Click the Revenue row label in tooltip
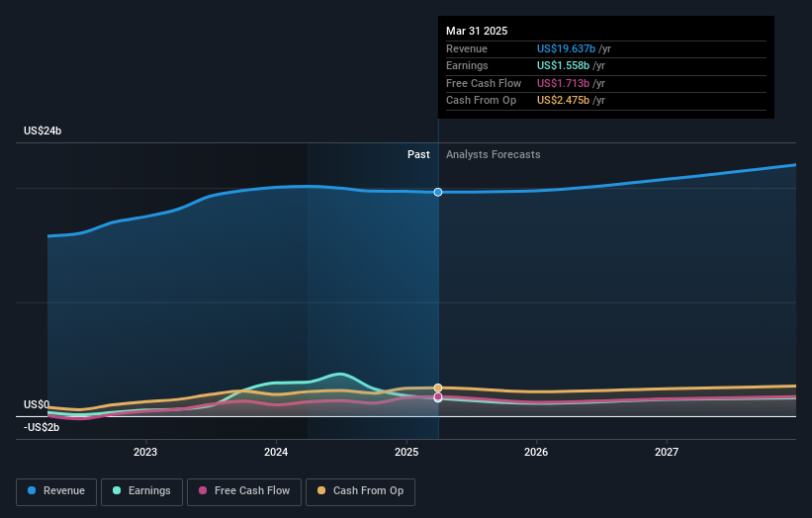 [x=467, y=48]
